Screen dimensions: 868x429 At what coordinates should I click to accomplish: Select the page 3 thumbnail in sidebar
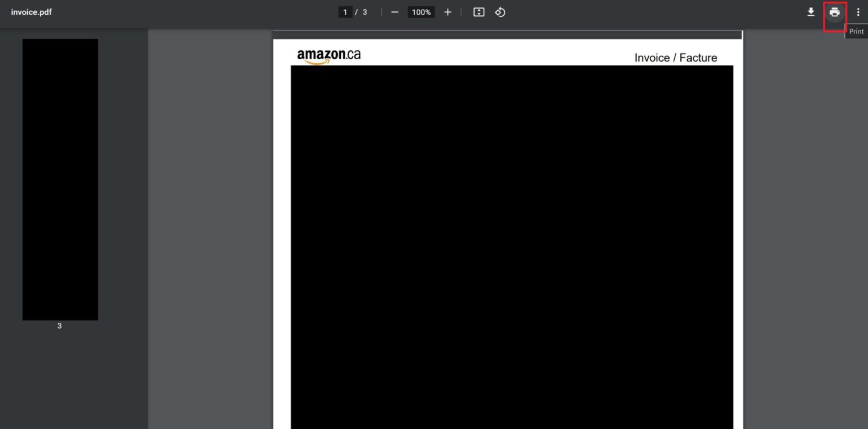tap(60, 179)
